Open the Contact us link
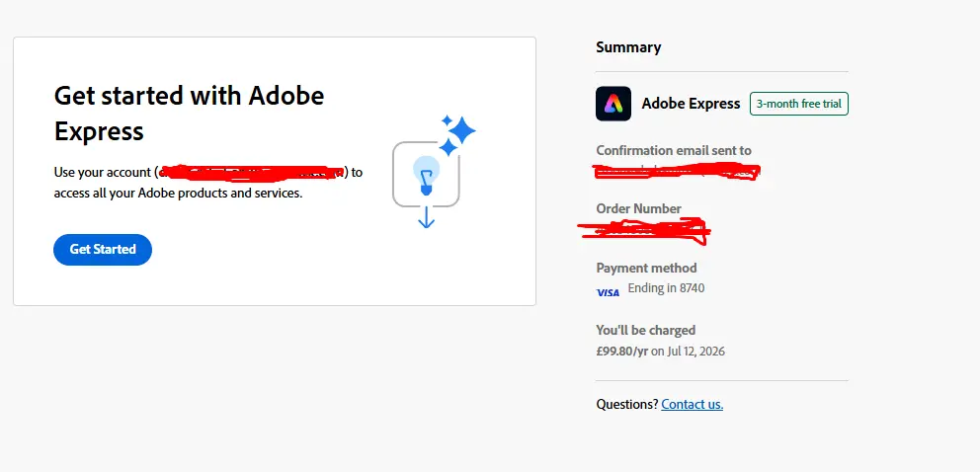Screen dimensions: 980x472 click(x=692, y=404)
